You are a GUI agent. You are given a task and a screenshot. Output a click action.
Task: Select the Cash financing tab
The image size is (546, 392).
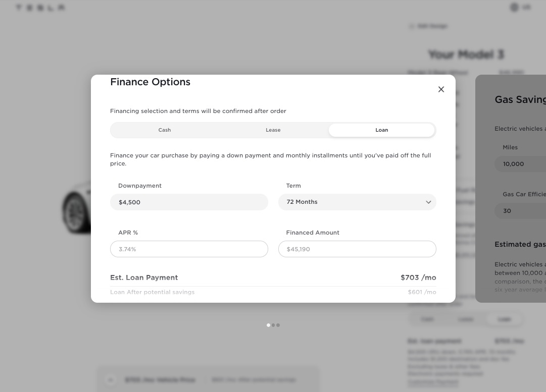164,130
